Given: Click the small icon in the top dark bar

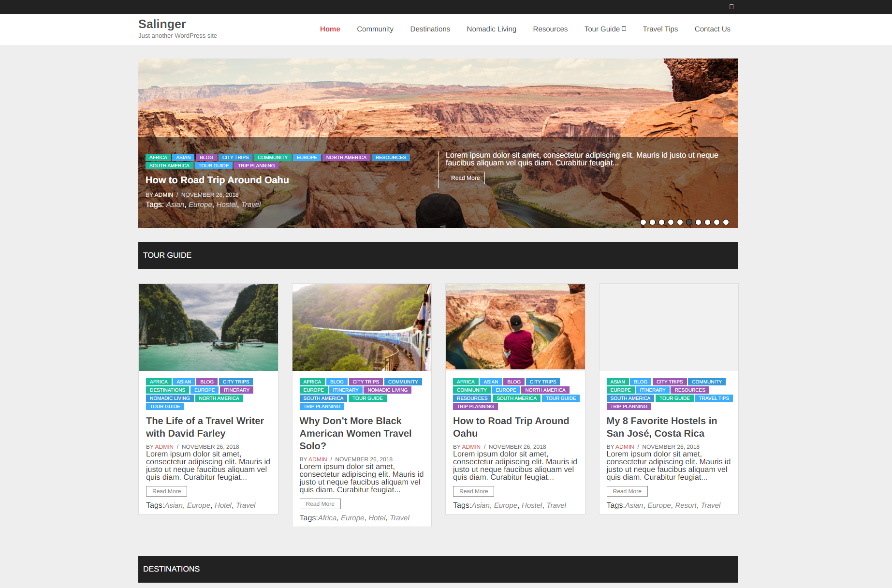Looking at the screenshot, I should click(731, 7).
